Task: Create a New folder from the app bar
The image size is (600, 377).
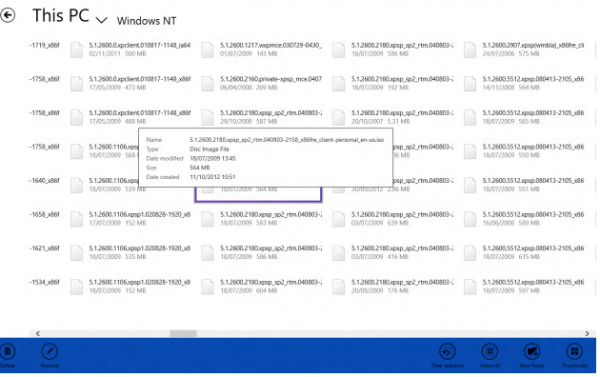Action: tap(532, 356)
